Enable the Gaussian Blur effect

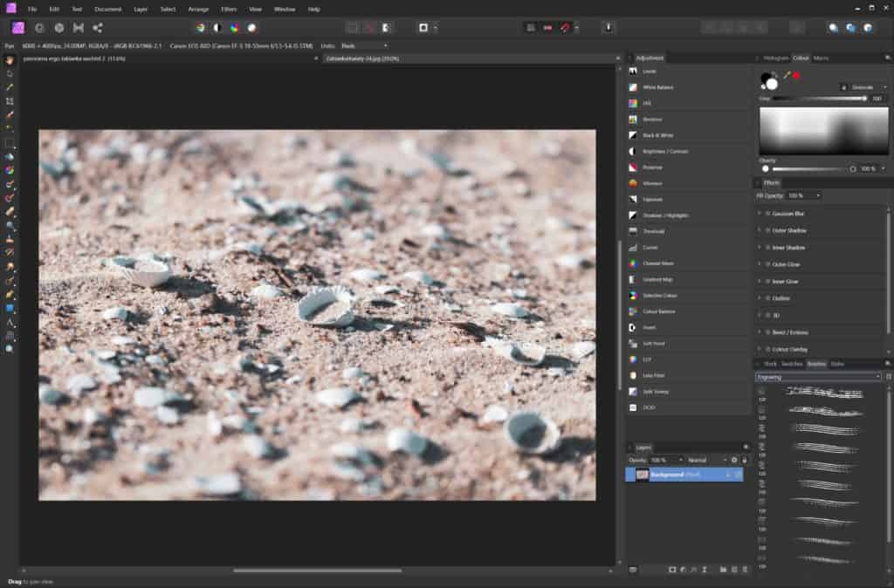point(767,214)
